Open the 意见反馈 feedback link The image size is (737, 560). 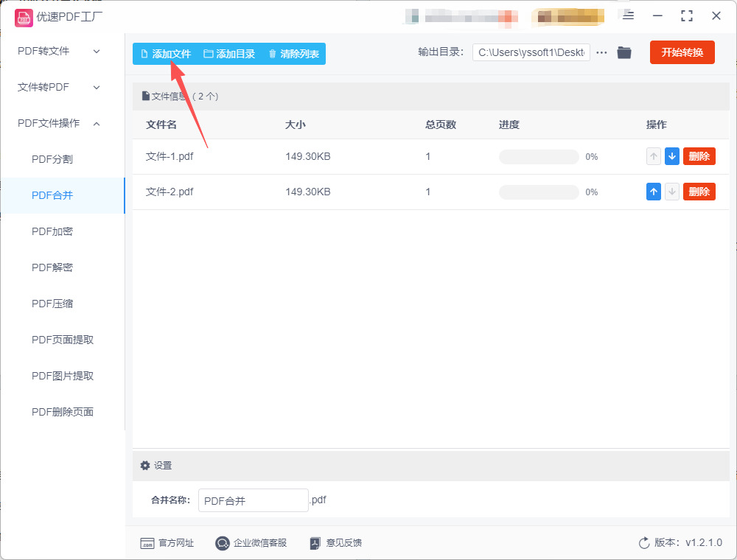(x=344, y=543)
